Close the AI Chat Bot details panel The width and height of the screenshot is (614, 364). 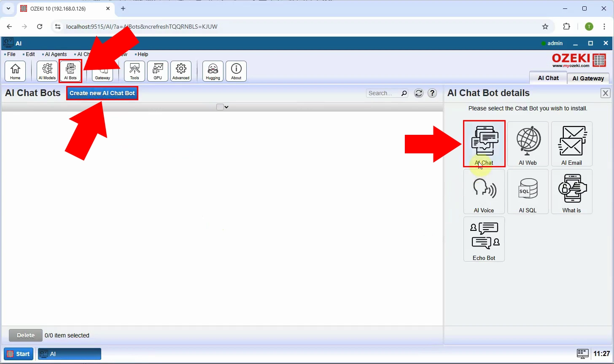[606, 93]
